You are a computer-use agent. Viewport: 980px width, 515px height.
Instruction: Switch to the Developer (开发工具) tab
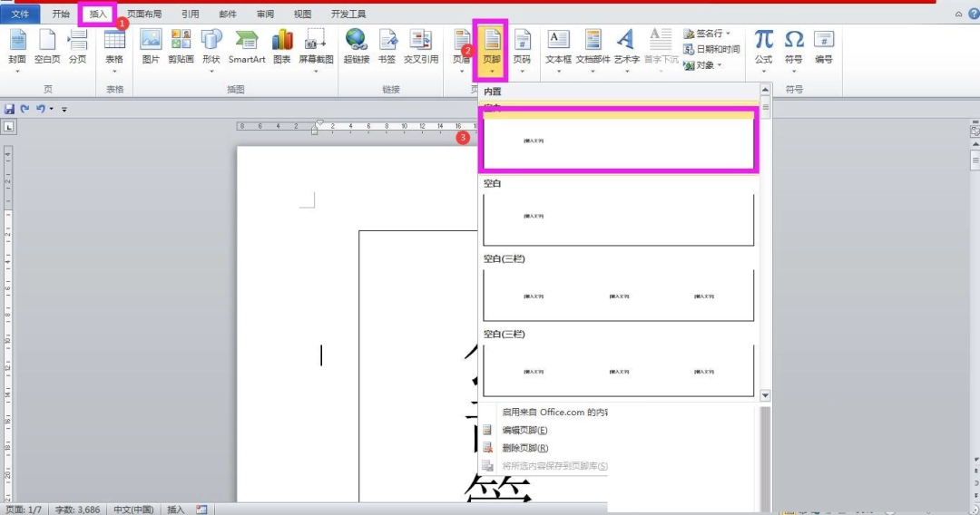[348, 14]
